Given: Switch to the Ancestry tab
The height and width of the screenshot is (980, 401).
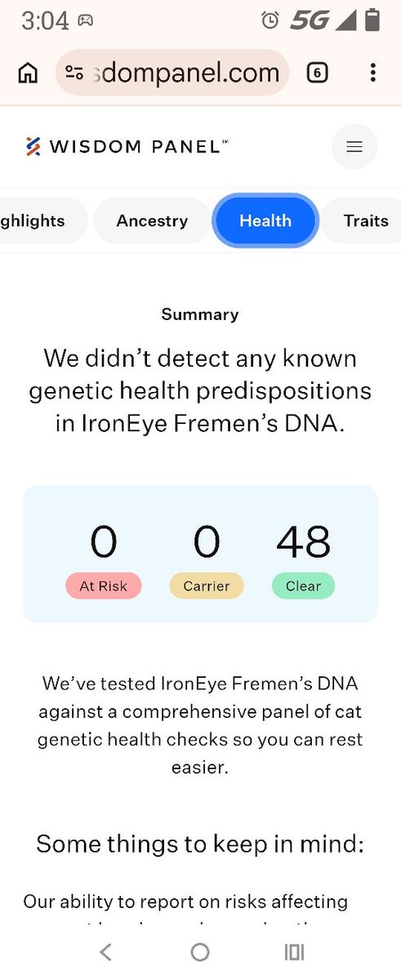Looking at the screenshot, I should [x=152, y=220].
